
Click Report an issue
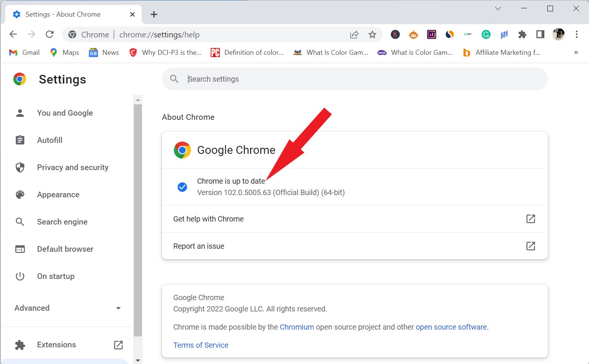199,246
